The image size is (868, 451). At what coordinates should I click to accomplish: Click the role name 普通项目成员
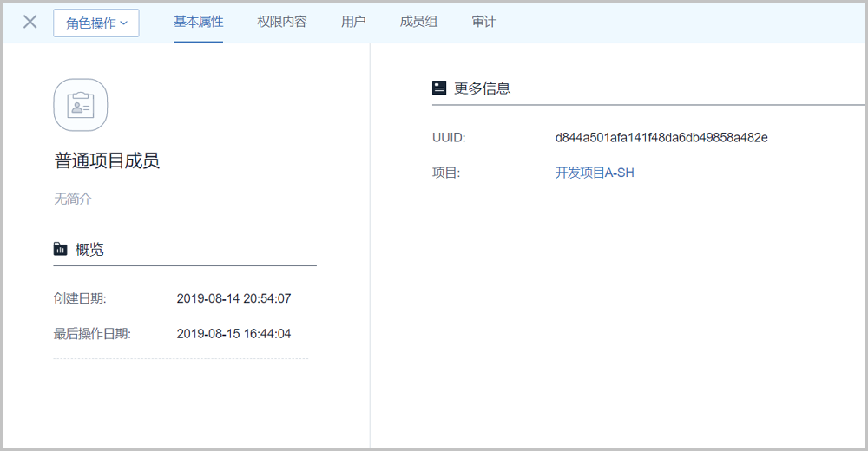(107, 160)
